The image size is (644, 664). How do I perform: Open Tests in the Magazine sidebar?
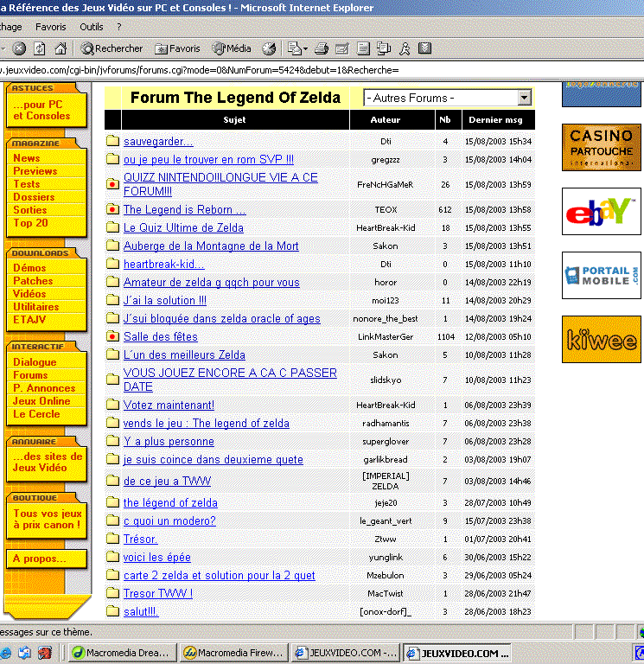(x=26, y=184)
